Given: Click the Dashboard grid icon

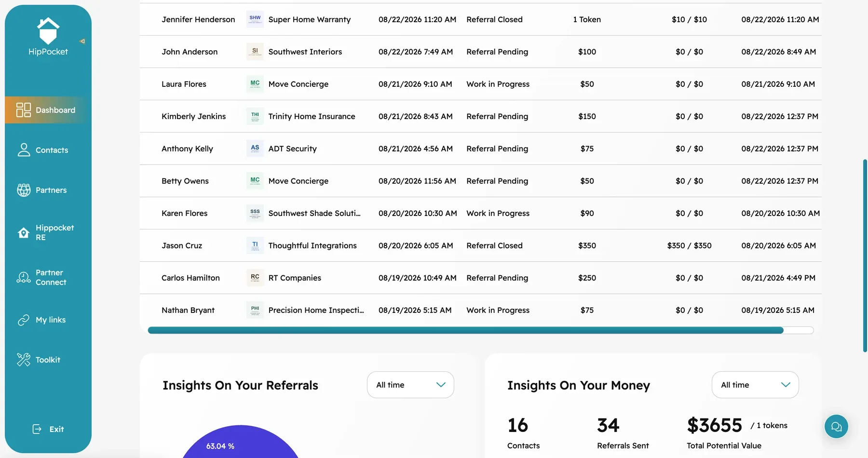Looking at the screenshot, I should coord(23,110).
